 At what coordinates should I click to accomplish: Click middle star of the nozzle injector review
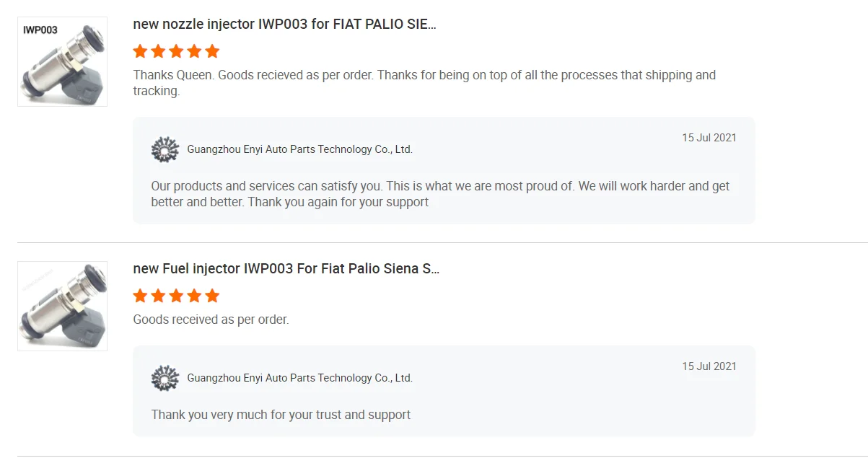point(176,51)
